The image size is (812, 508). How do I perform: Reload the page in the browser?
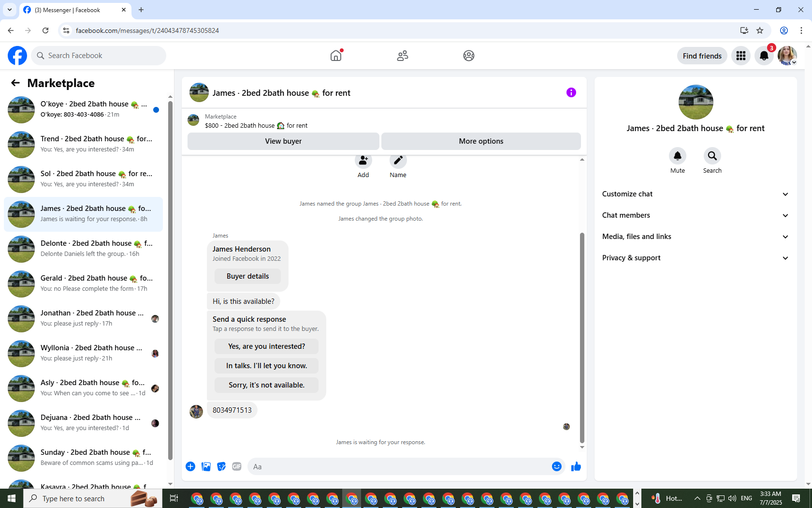[x=45, y=30]
